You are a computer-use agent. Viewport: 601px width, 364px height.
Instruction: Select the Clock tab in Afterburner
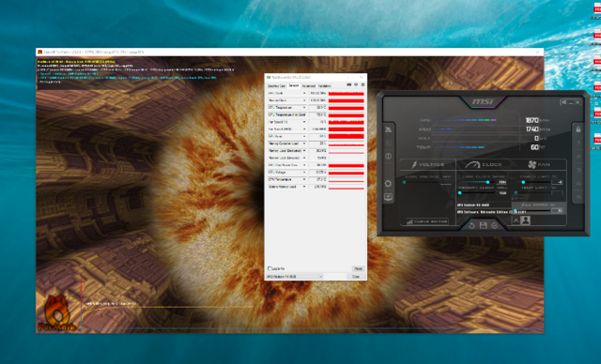click(484, 164)
